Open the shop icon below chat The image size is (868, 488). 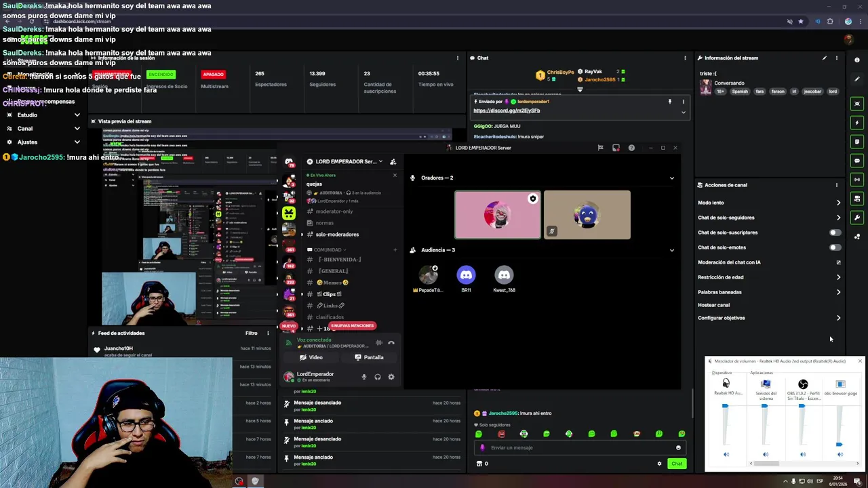point(479,464)
